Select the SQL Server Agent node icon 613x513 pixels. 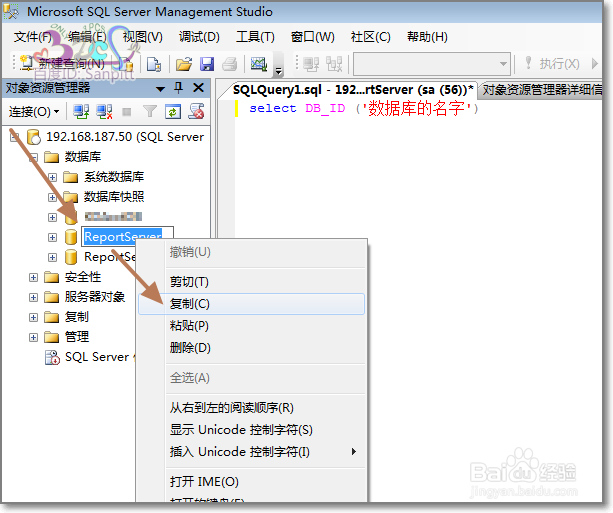pos(52,357)
